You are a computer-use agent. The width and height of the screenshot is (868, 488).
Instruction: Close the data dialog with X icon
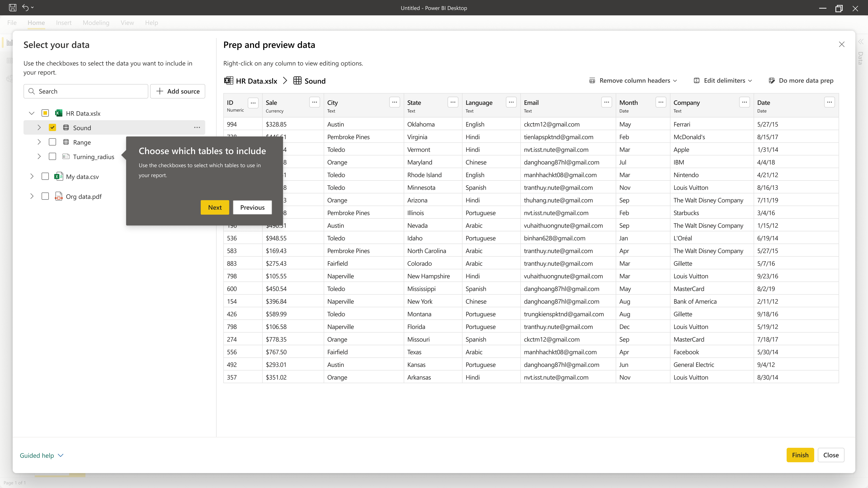[841, 45]
